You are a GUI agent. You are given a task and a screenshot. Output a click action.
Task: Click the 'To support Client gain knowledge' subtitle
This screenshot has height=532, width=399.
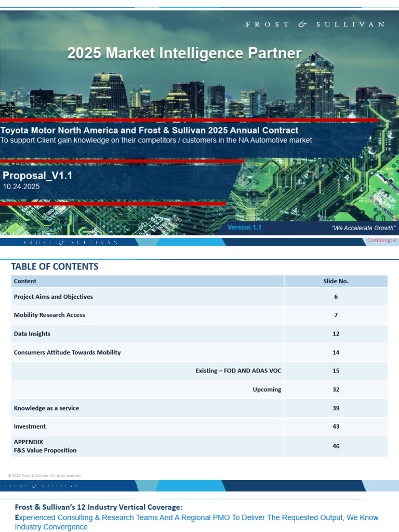pyautogui.click(x=156, y=140)
